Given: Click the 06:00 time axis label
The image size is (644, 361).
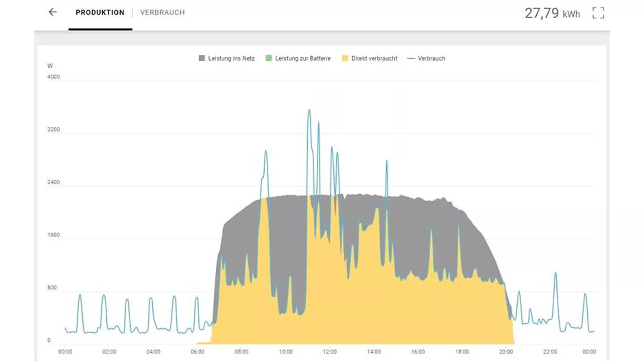Looking at the screenshot, I should tap(197, 352).
